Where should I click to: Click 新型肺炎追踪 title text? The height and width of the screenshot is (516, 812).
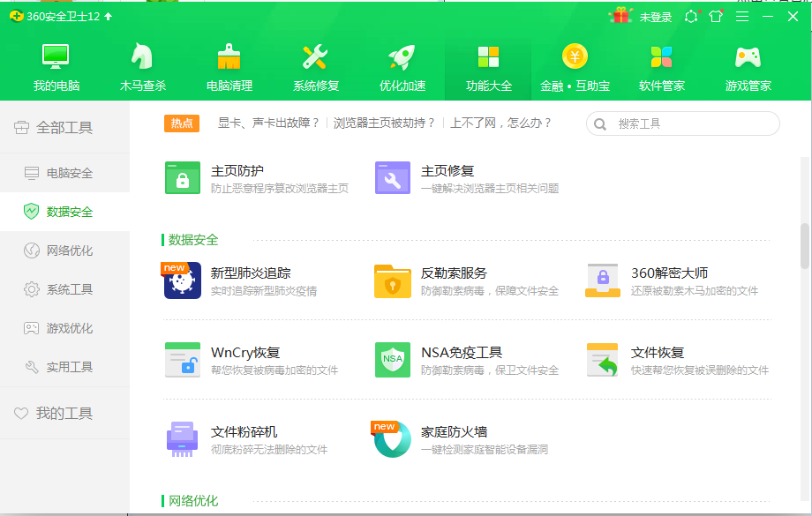[251, 273]
